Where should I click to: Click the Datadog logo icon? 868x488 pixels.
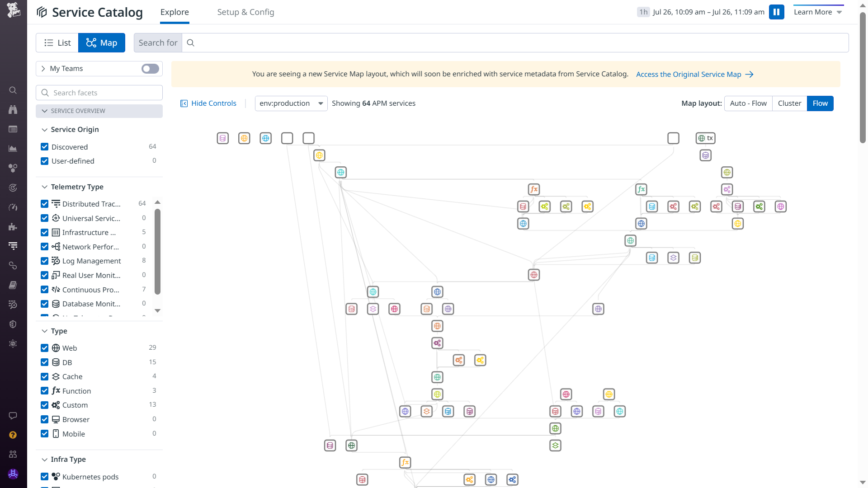click(13, 10)
